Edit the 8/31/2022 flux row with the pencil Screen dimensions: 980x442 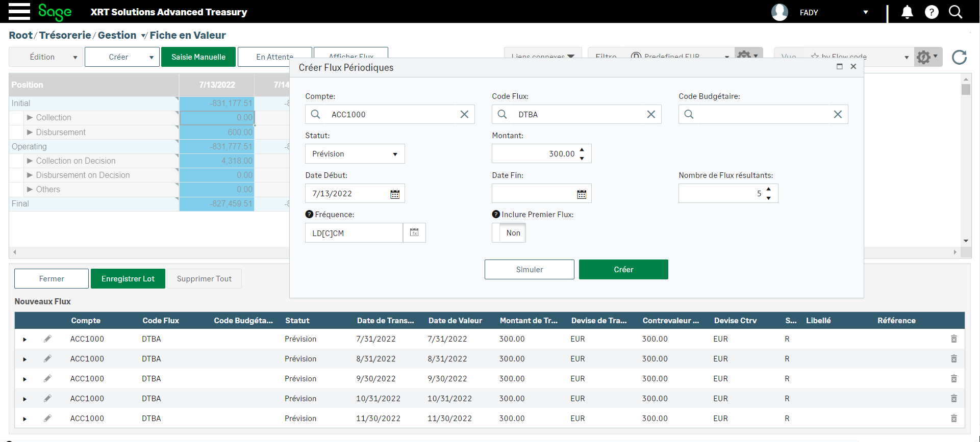47,359
